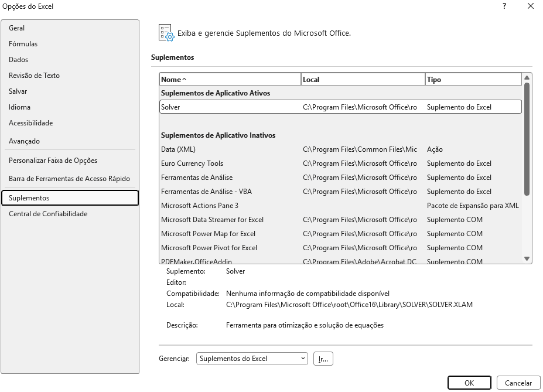Click the Ir... button
Viewport: 543px width, 392px height.
323,359
